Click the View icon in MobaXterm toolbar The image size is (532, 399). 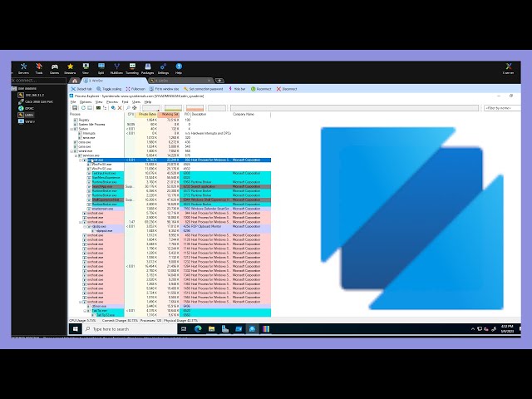tap(86, 68)
